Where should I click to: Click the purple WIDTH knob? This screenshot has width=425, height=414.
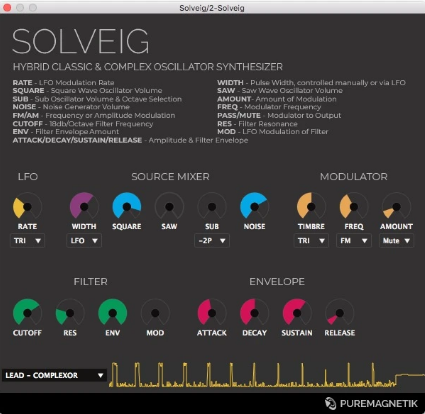(84, 207)
